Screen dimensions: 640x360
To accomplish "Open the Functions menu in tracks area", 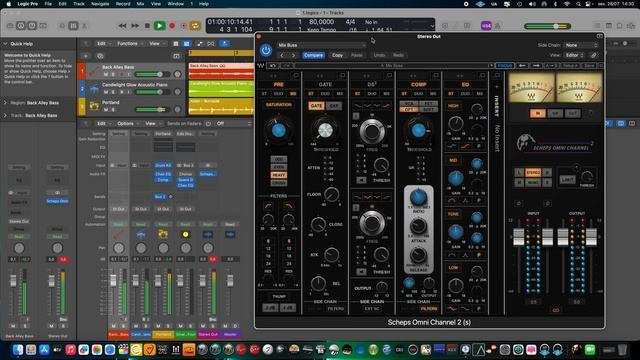I will point(130,44).
